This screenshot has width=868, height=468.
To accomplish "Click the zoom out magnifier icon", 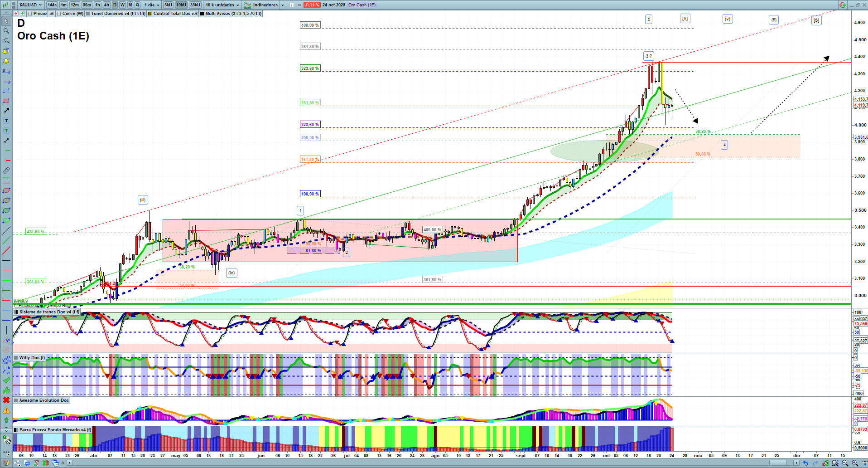I will [x=845, y=463].
